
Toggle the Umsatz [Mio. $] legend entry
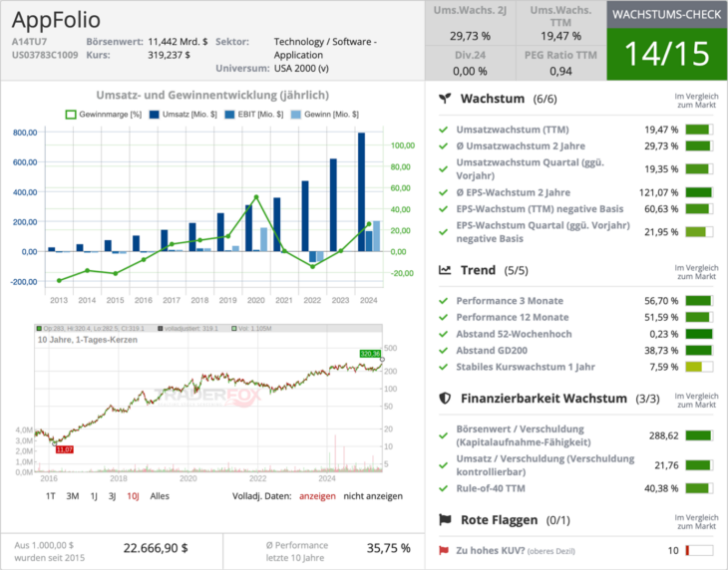(182, 114)
